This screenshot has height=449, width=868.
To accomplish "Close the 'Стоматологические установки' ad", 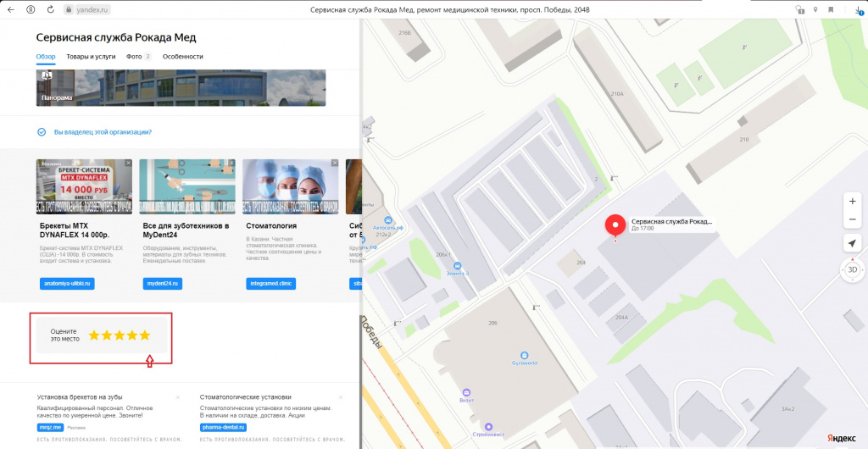I will click(x=341, y=397).
